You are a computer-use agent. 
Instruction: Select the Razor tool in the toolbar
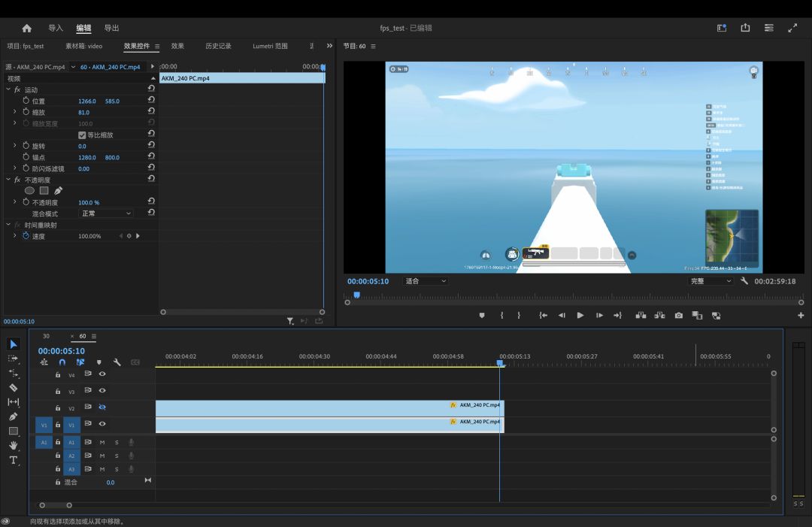point(14,387)
